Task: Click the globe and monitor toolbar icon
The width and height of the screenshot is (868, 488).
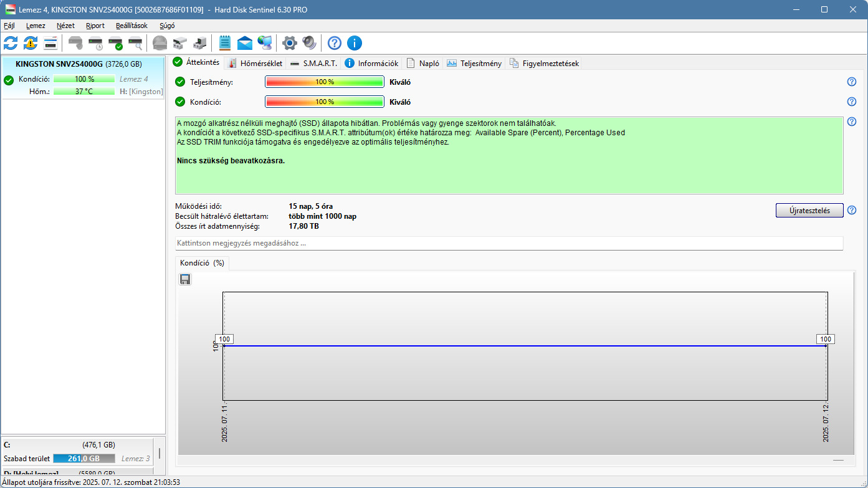Action: [265, 43]
